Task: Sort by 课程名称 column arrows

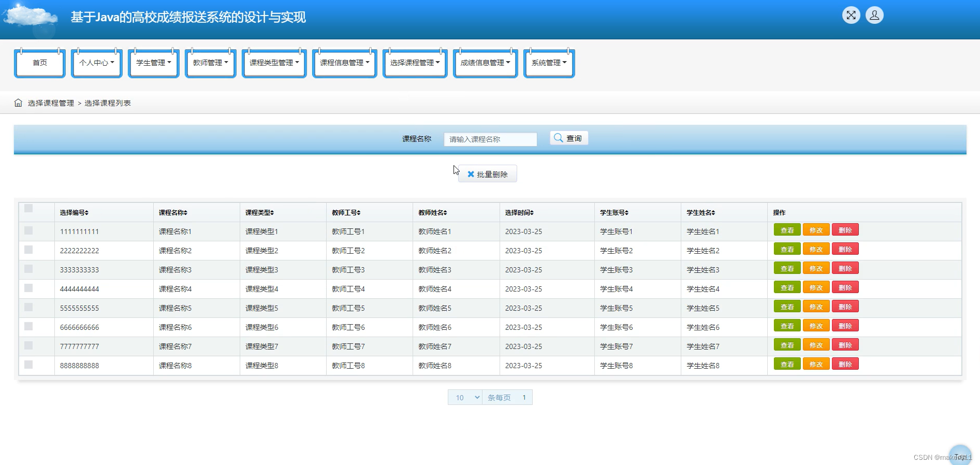Action: 186,213
